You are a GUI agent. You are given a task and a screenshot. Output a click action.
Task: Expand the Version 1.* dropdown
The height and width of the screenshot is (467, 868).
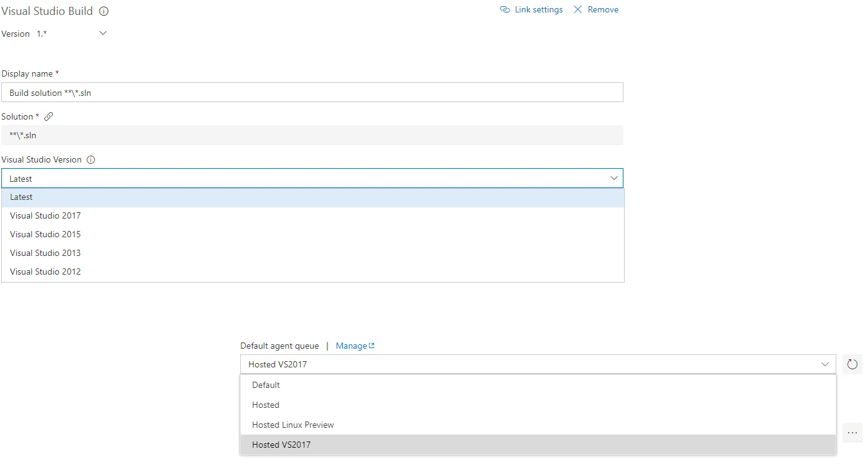[103, 34]
